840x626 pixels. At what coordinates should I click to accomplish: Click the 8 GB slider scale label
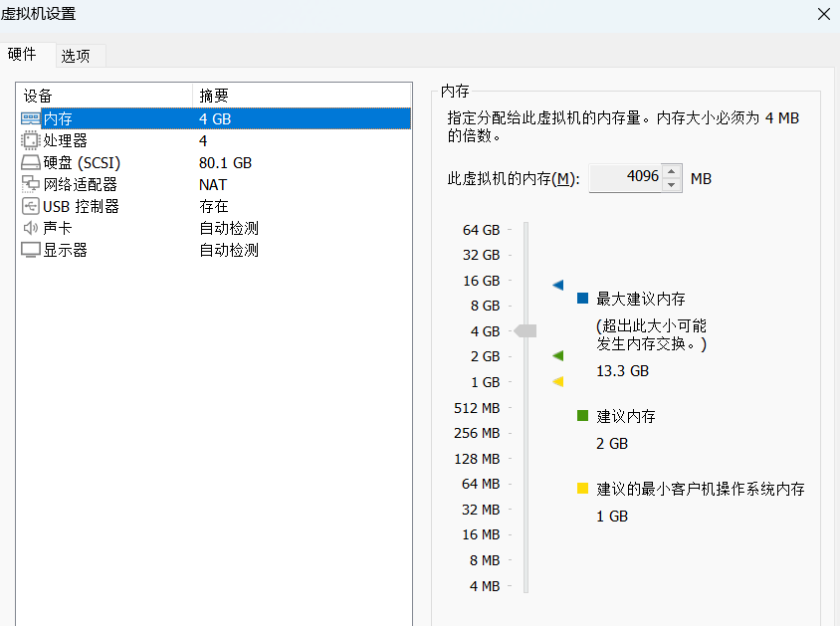(485, 306)
